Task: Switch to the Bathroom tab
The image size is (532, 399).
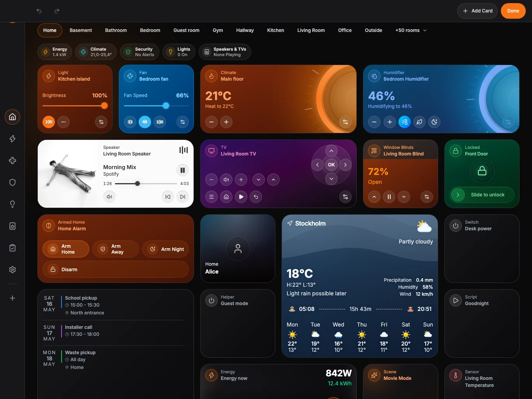Action: point(116,30)
